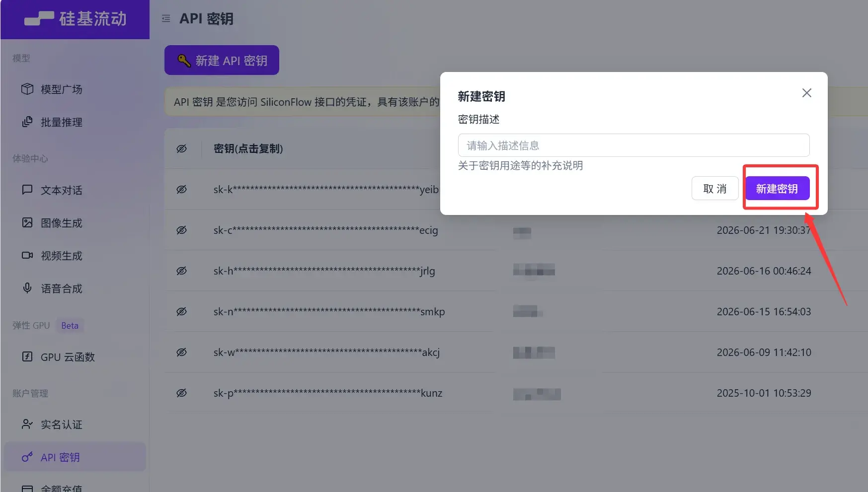Image resolution: width=868 pixels, height=492 pixels.
Task: Click the 图像生成 picture icon
Action: 27,222
